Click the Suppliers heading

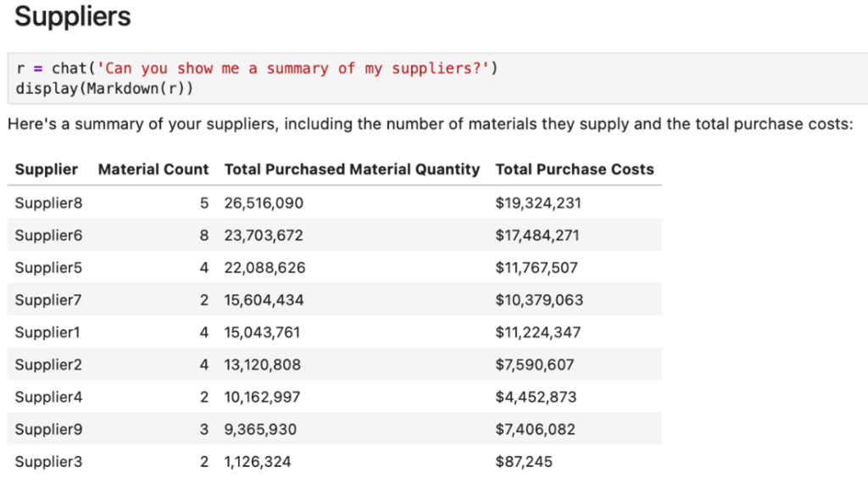[73, 16]
